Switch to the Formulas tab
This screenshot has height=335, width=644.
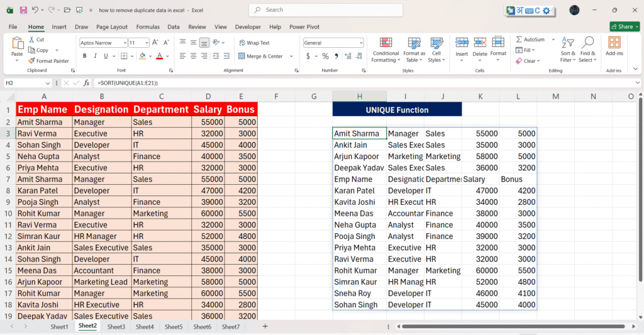click(148, 26)
